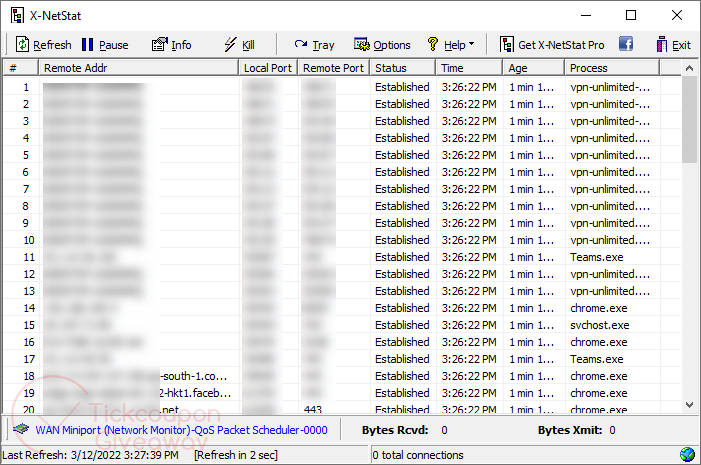Click the X-NetStat title bar icon
The height and width of the screenshot is (465, 701).
coord(17,16)
